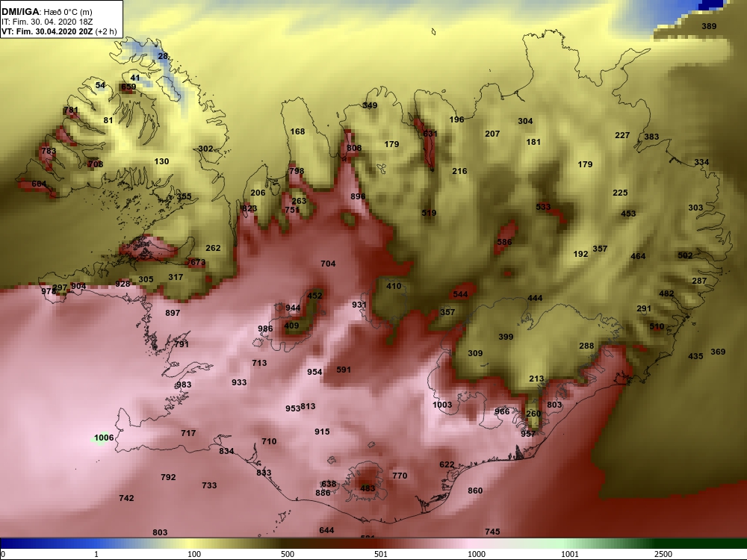Screen dimensions: 747x560
Task: Click the map value '502'
Action: (685, 255)
